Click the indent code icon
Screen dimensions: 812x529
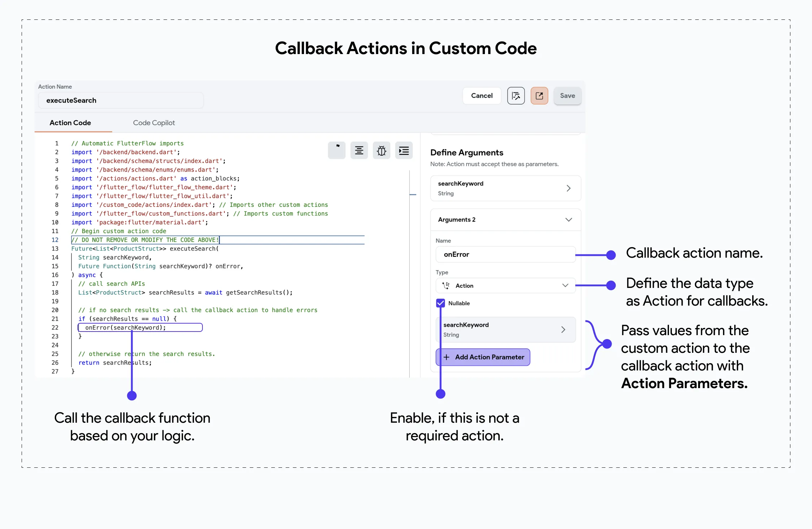point(404,150)
